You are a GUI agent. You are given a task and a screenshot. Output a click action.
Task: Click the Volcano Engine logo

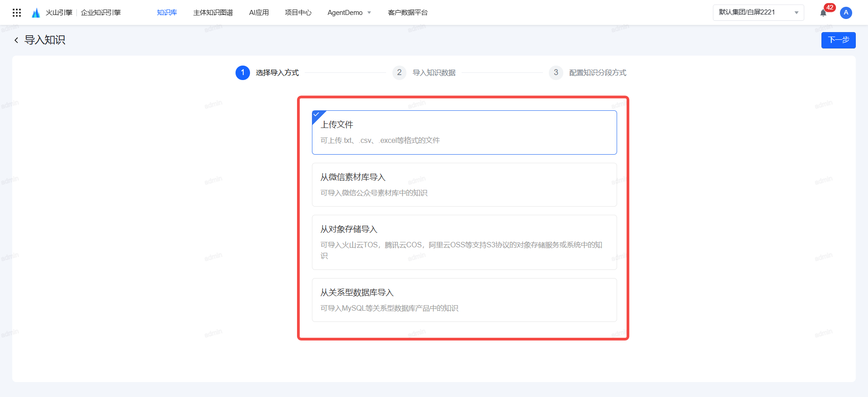coord(36,13)
